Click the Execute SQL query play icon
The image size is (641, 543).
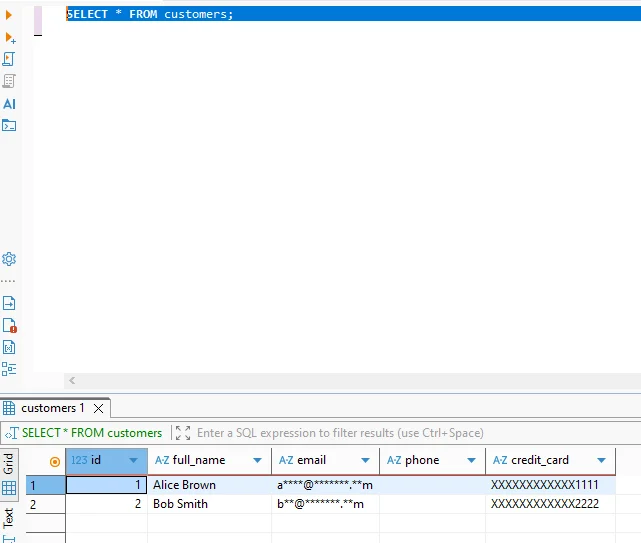(9, 16)
